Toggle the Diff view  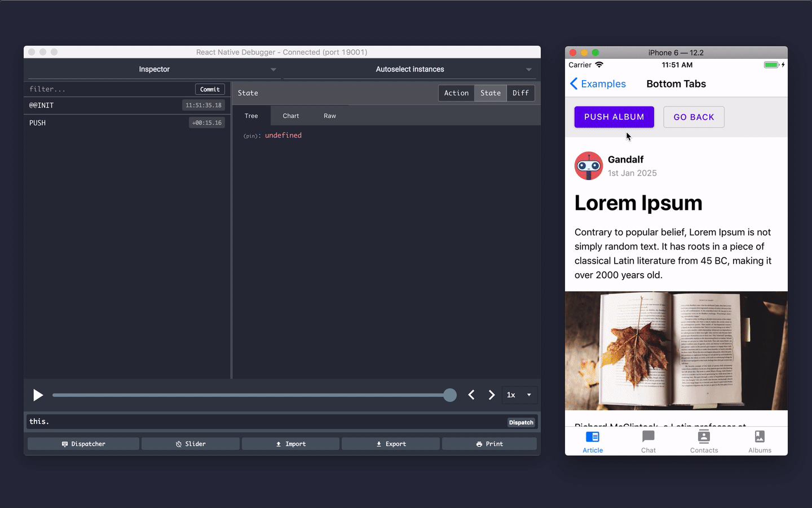(x=520, y=93)
